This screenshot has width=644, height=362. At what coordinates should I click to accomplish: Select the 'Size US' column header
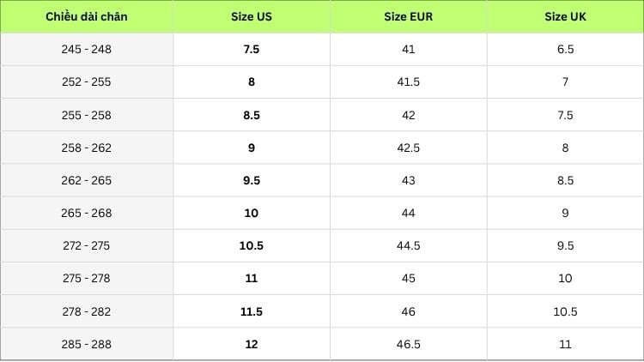coord(252,16)
